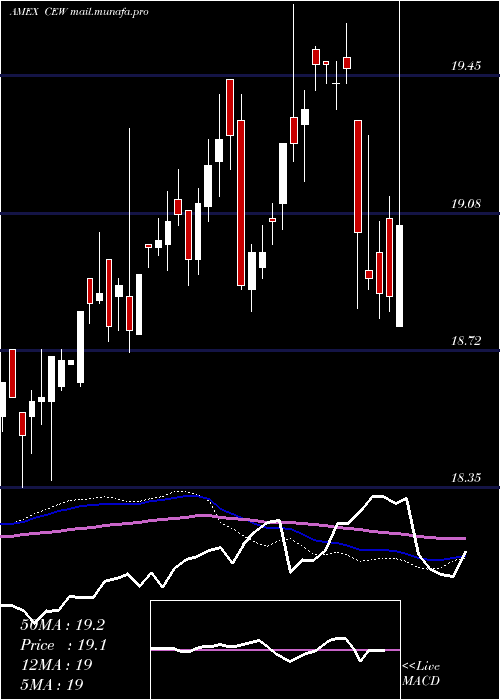Image resolution: width=500 pixels, height=700 pixels.
Task: Click the '50MA : 19.2' value
Action: pos(62,625)
